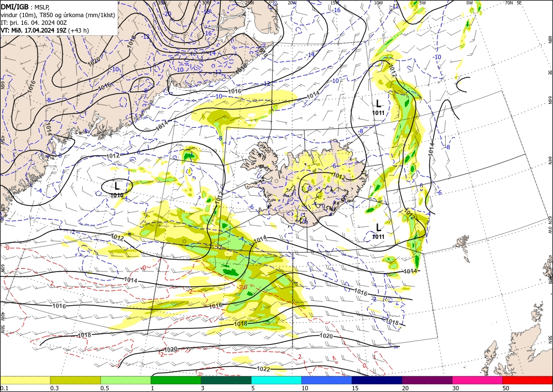553x392 pixels.
Task: Click the legend value "50"
Action: click(x=506, y=388)
